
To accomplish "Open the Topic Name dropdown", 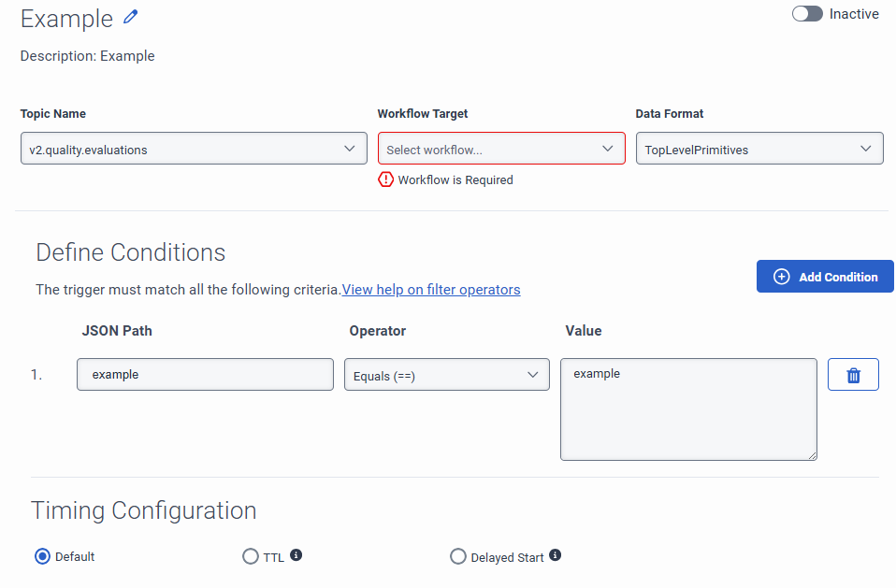I will point(194,149).
